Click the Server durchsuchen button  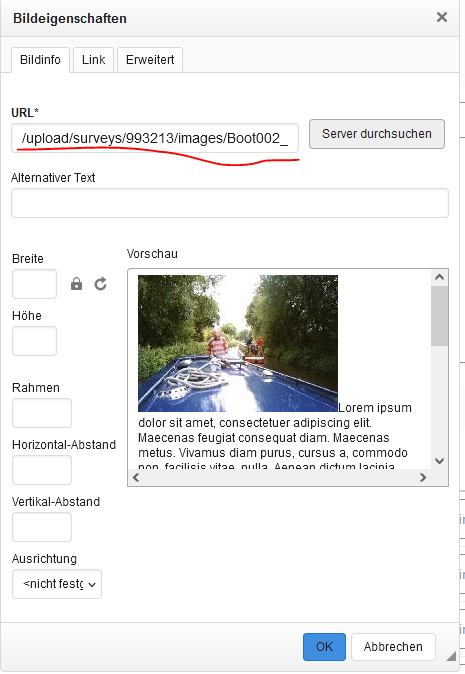click(377, 134)
